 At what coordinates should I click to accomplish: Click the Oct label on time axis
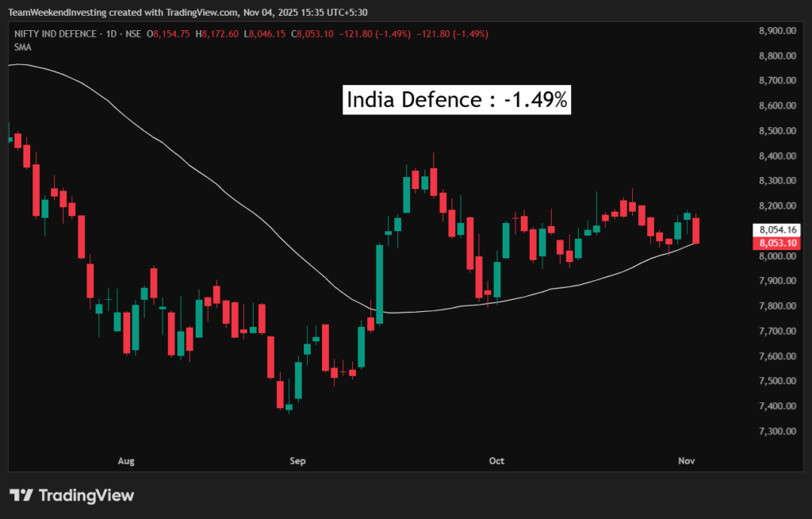point(497,460)
